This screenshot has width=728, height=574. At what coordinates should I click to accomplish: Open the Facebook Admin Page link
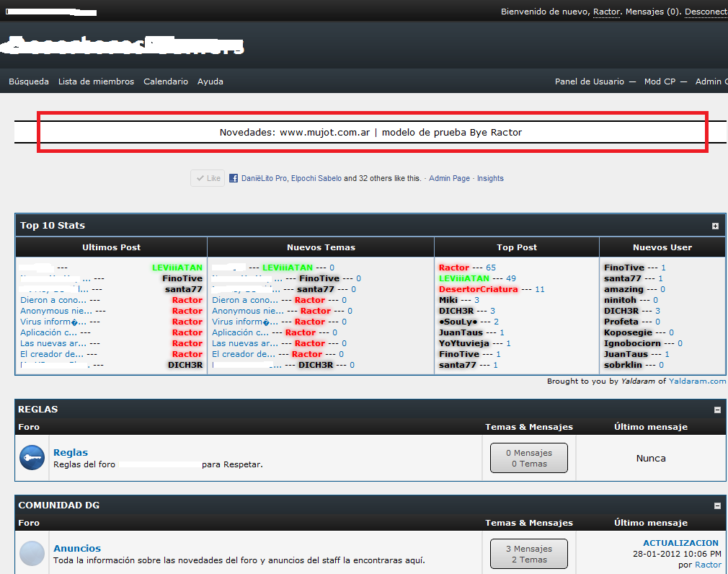click(x=449, y=178)
